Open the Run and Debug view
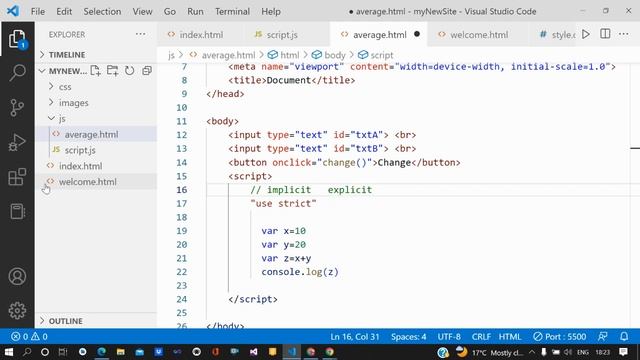 pyautogui.click(x=17, y=142)
